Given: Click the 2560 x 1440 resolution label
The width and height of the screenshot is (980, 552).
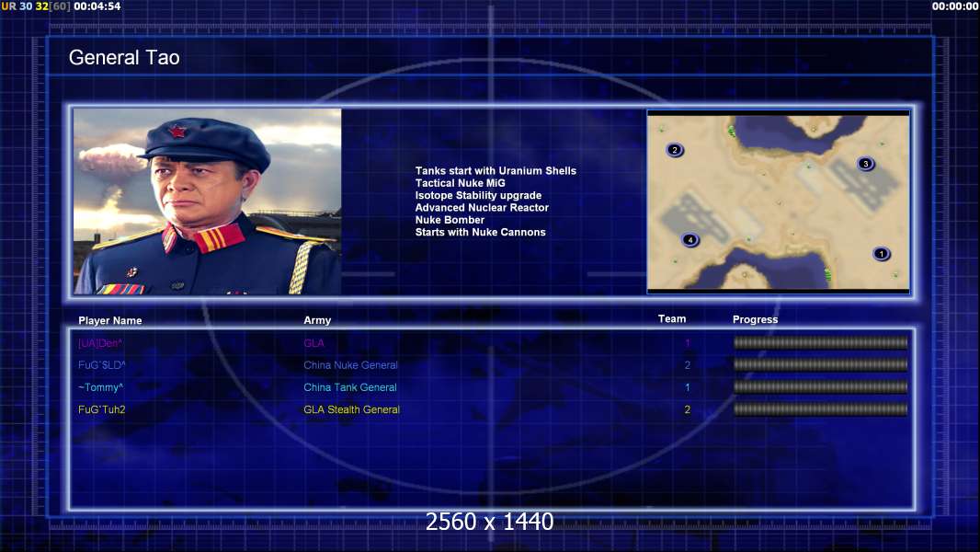Looking at the screenshot, I should click(x=489, y=522).
